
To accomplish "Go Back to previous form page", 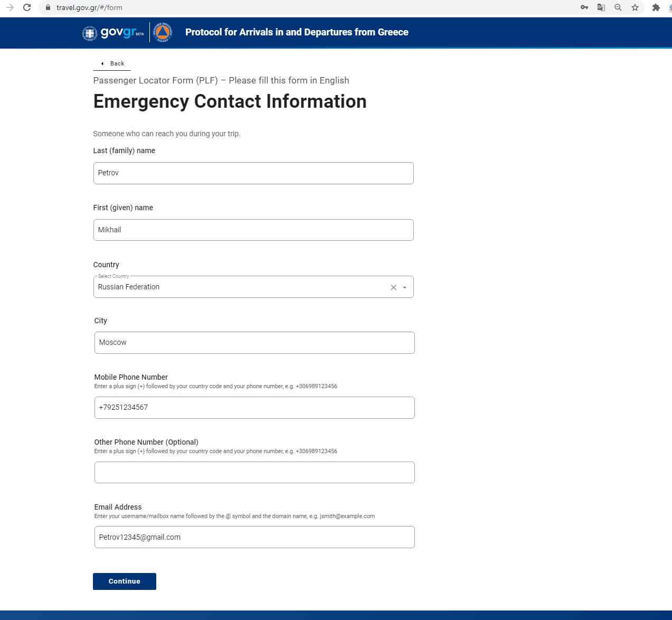I will coord(112,63).
